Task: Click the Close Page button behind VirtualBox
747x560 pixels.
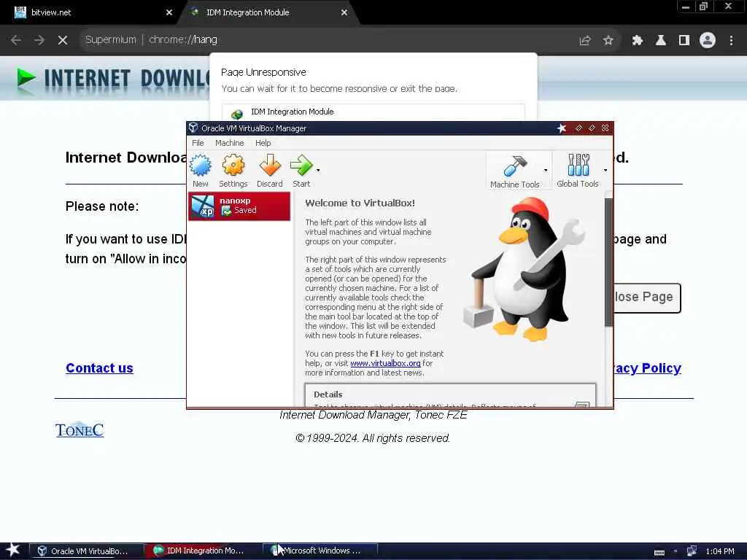Action: pos(647,297)
